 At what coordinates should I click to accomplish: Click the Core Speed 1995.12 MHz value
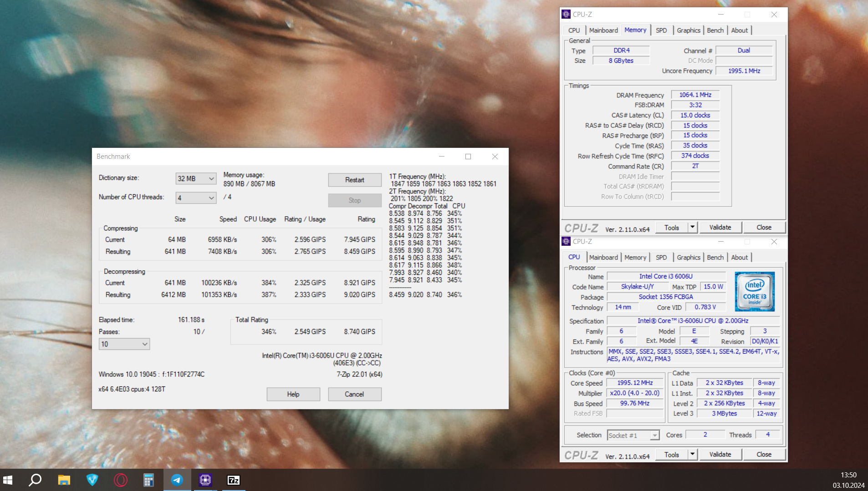(635, 383)
